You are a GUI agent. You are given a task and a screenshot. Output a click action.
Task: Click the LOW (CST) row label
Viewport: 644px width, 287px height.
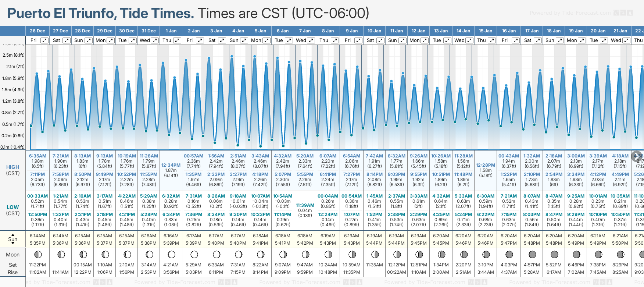pos(13,210)
